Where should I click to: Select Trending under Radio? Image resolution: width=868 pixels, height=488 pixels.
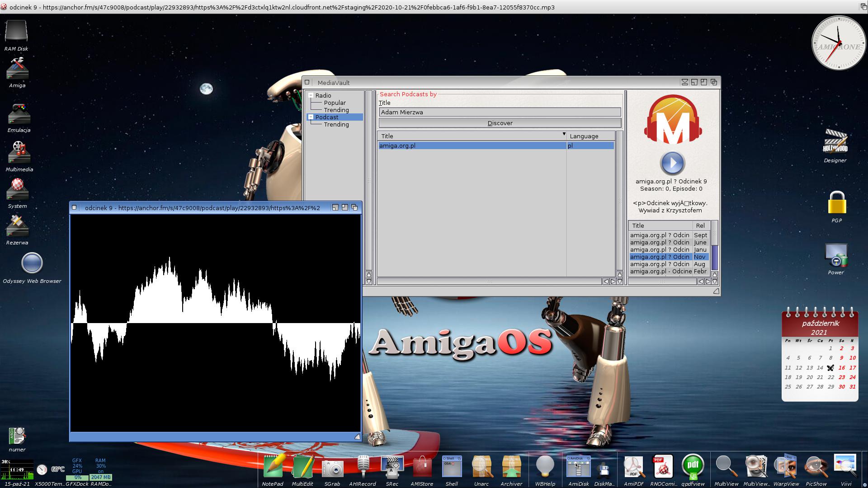point(336,110)
